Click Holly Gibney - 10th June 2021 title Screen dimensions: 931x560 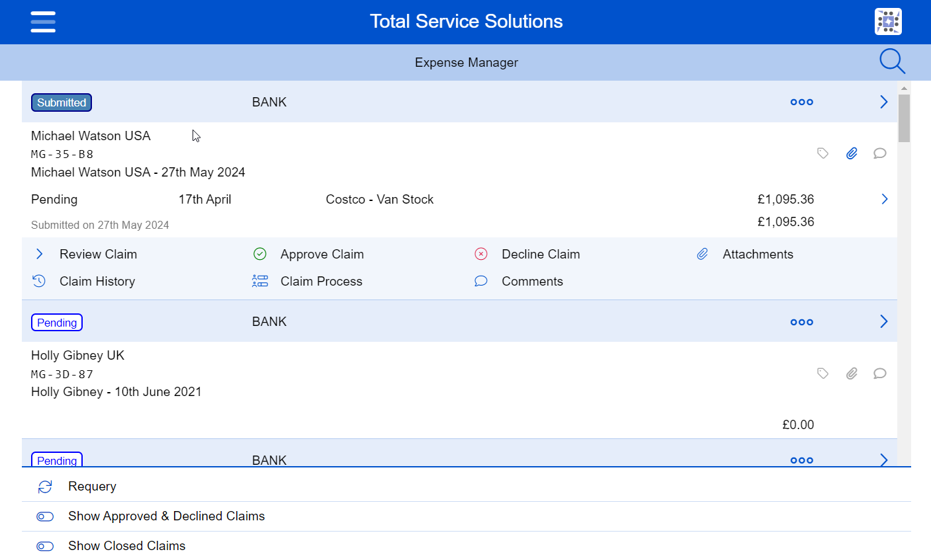pyautogui.click(x=116, y=391)
